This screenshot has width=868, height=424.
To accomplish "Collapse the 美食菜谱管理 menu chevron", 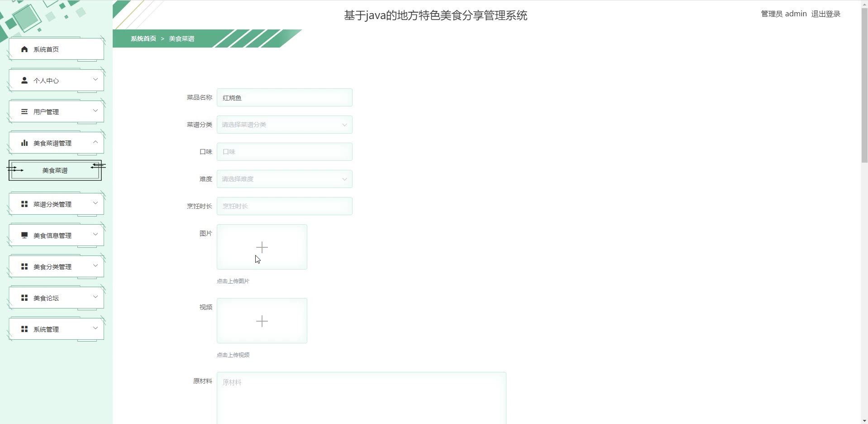I will 95,142.
